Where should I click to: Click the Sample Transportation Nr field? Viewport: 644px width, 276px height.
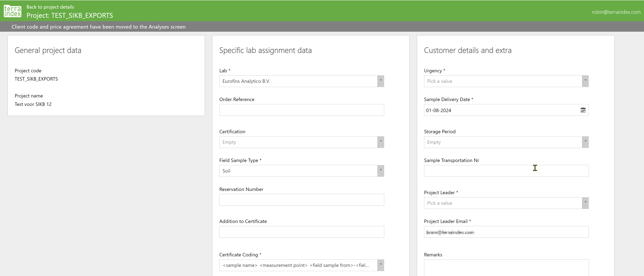(506, 171)
